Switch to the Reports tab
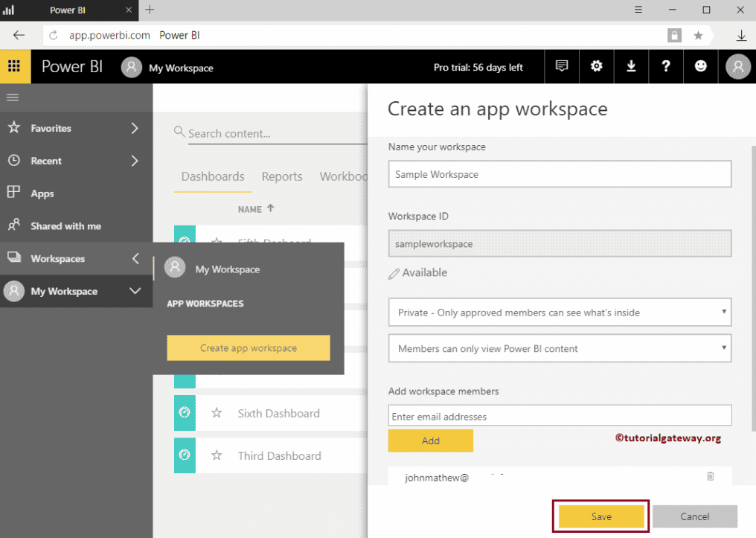This screenshot has width=756, height=538. point(282,176)
